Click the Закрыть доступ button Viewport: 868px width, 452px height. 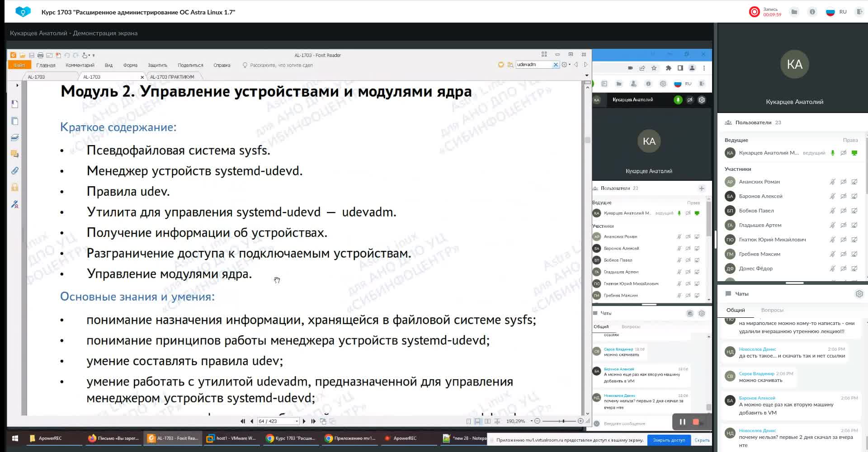[x=669, y=440]
